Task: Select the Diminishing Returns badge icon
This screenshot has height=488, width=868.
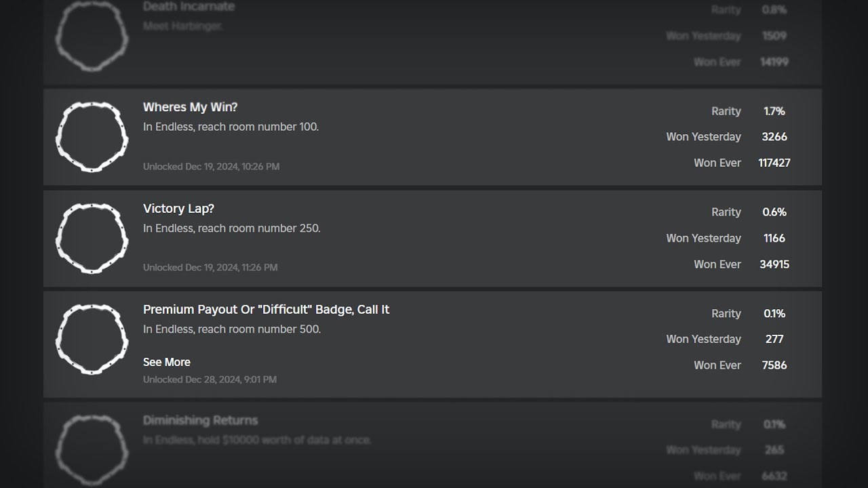Action: click(92, 449)
